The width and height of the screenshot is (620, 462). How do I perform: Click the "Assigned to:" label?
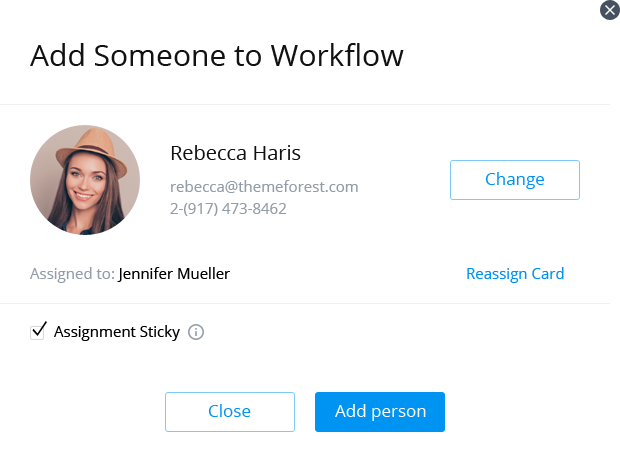[72, 273]
